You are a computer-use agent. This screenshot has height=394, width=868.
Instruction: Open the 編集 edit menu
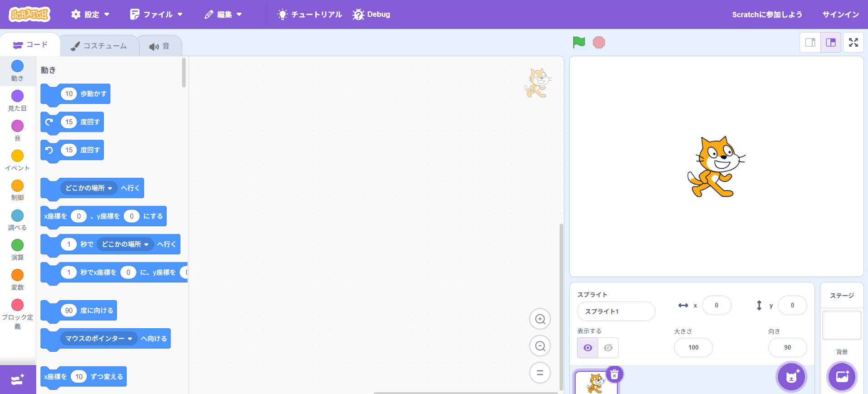click(223, 15)
